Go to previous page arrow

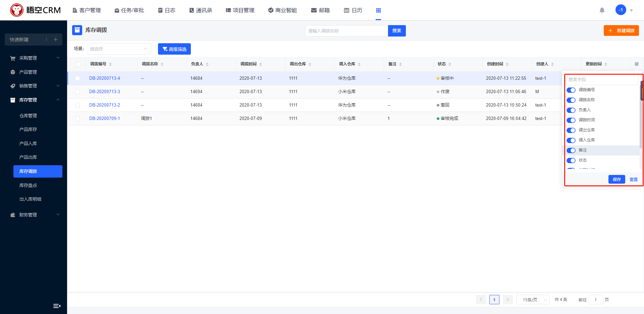(x=481, y=300)
